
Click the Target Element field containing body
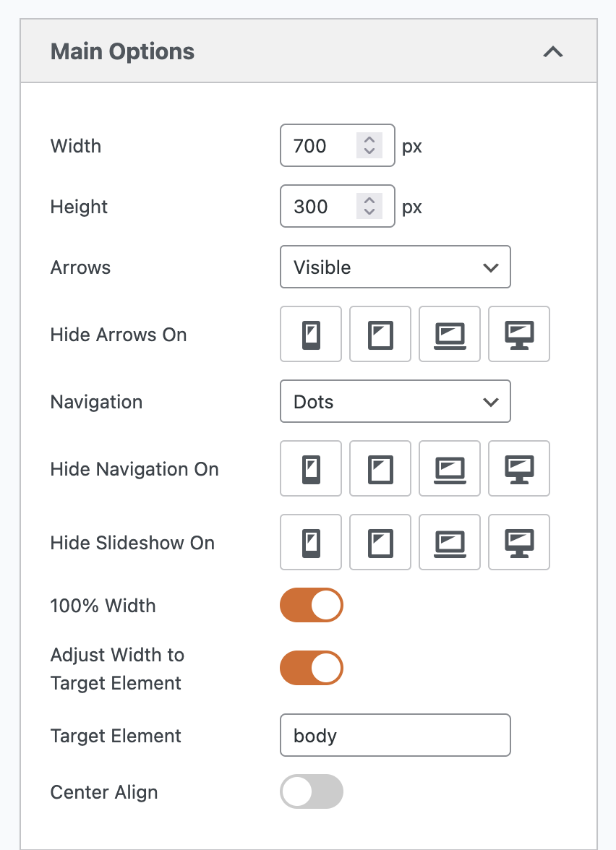click(395, 735)
